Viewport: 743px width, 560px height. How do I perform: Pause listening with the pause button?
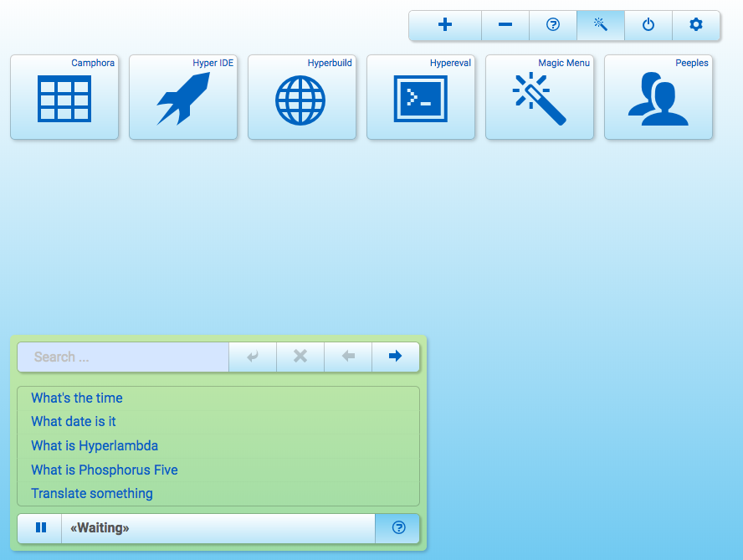point(40,528)
